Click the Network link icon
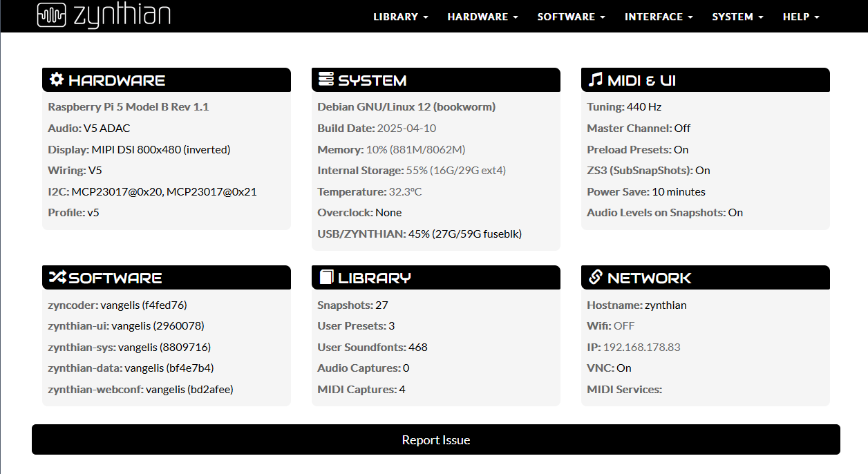The width and height of the screenshot is (868, 474). click(595, 277)
